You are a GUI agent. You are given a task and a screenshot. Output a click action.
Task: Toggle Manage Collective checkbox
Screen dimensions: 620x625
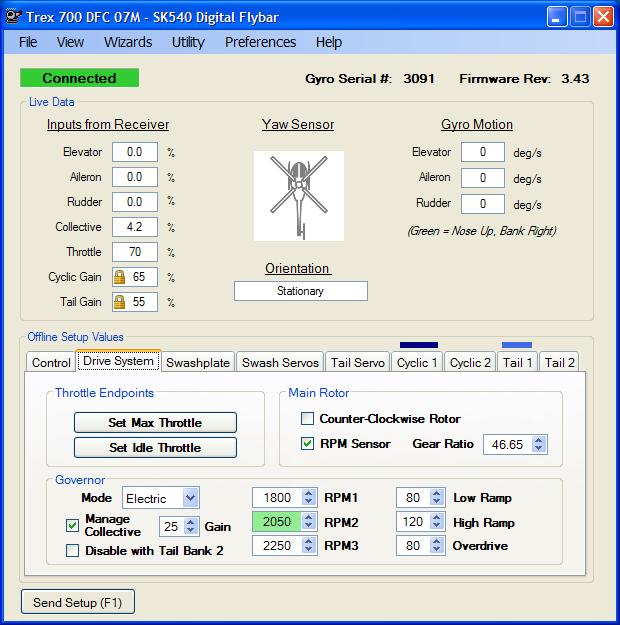pos(72,525)
